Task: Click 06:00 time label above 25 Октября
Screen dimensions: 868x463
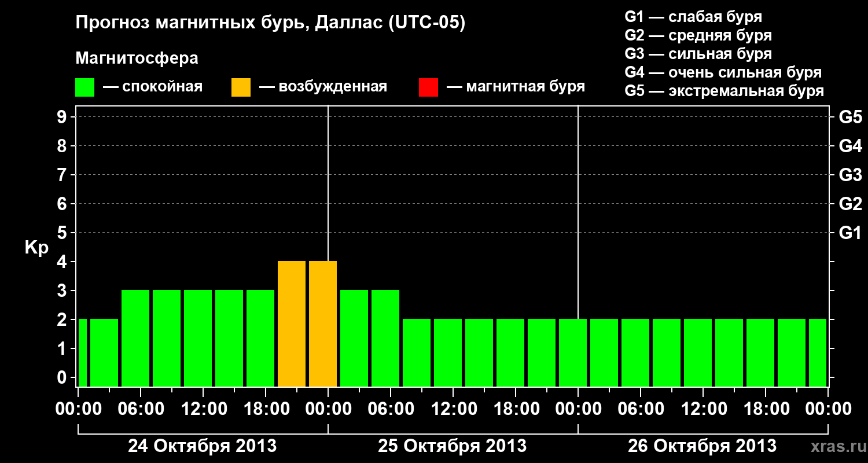Action: [390, 409]
